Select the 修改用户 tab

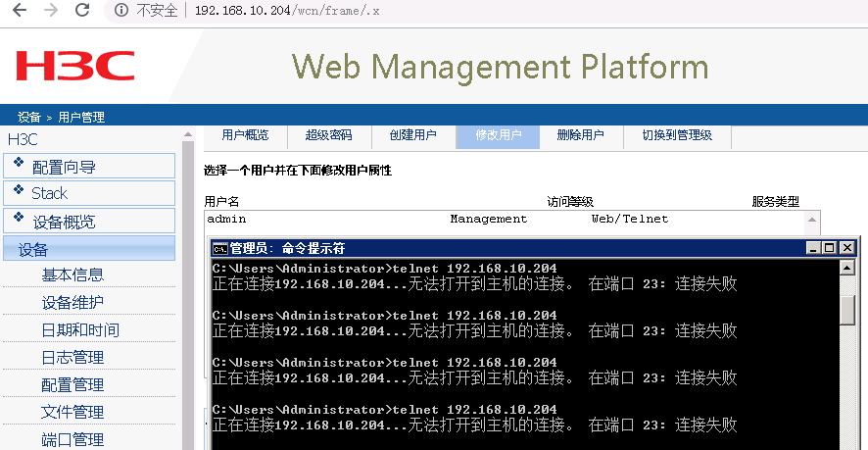coord(498,135)
